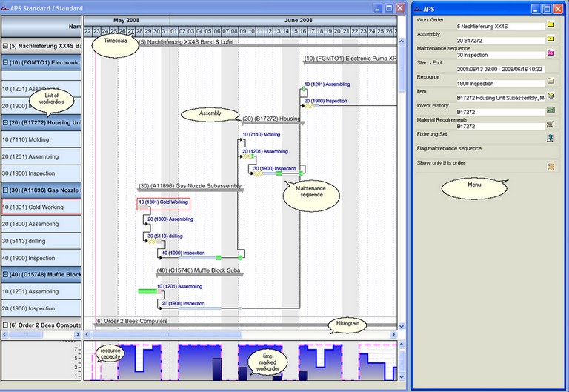Collapse the (20) B17272 Housing group

(6, 123)
